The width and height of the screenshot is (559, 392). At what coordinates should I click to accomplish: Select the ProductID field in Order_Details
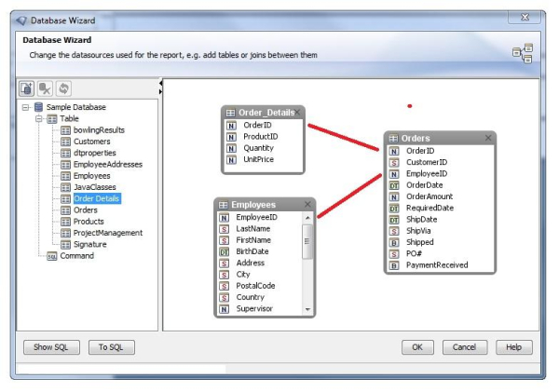(260, 136)
